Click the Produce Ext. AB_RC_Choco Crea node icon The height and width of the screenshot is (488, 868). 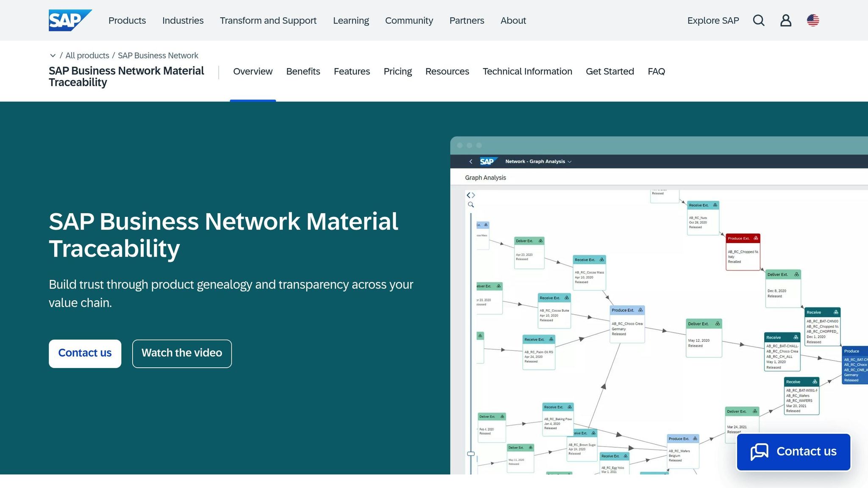(x=640, y=310)
